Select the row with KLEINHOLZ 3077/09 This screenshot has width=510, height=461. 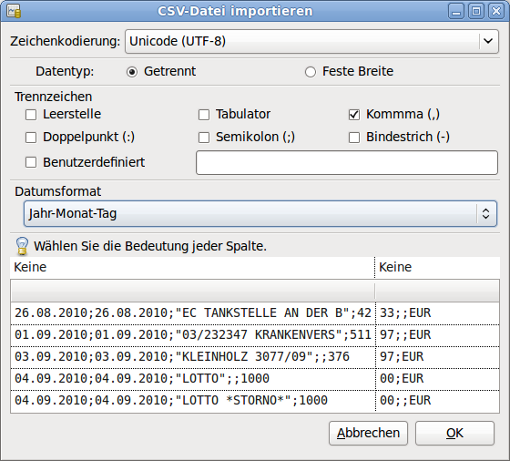coord(255,357)
